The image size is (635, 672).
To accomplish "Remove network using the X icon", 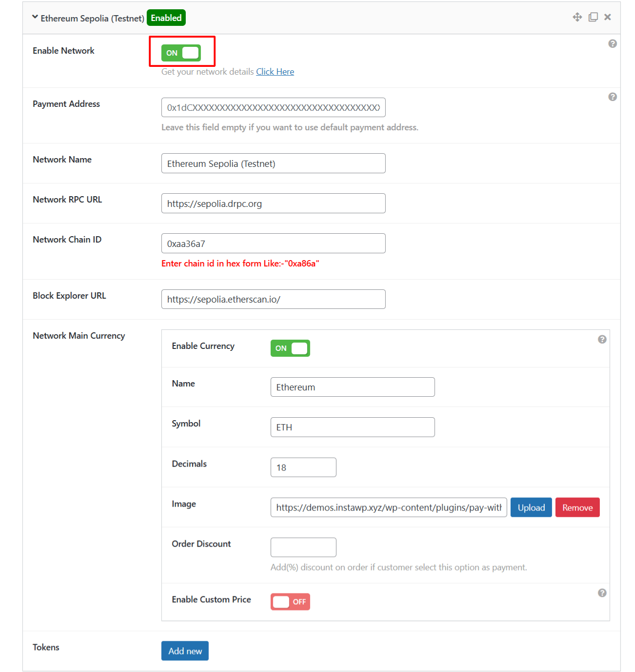I will tap(607, 17).
